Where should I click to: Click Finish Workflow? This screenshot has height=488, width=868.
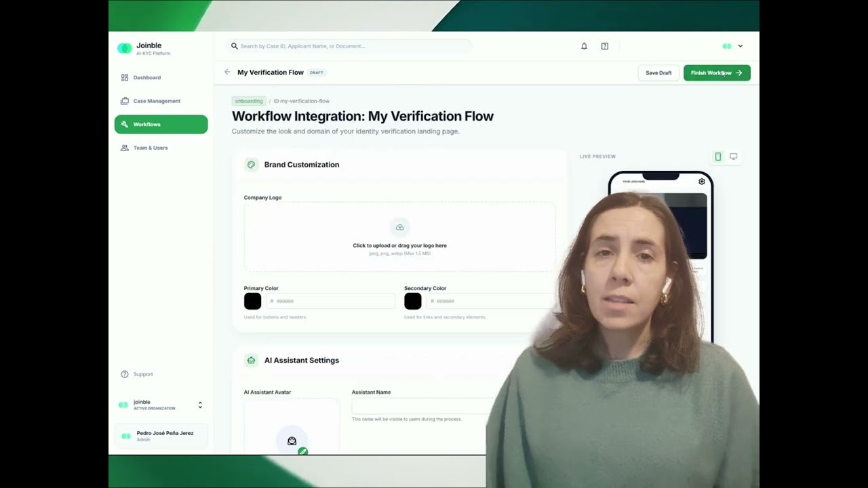coord(716,72)
